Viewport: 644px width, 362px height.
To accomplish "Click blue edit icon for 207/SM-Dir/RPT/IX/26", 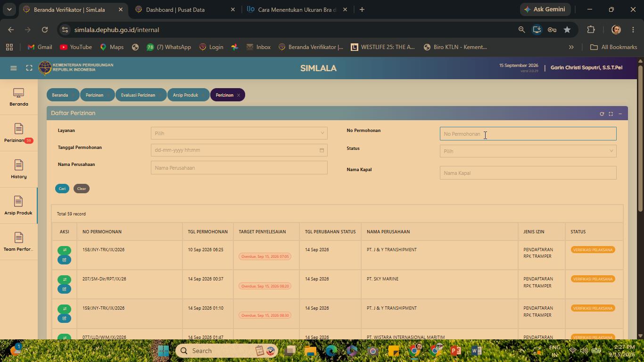I will (x=65, y=289).
